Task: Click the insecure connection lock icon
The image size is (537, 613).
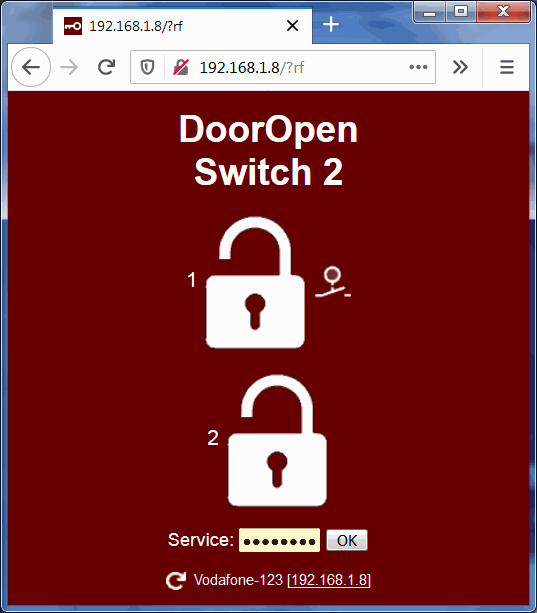Action: tap(181, 67)
